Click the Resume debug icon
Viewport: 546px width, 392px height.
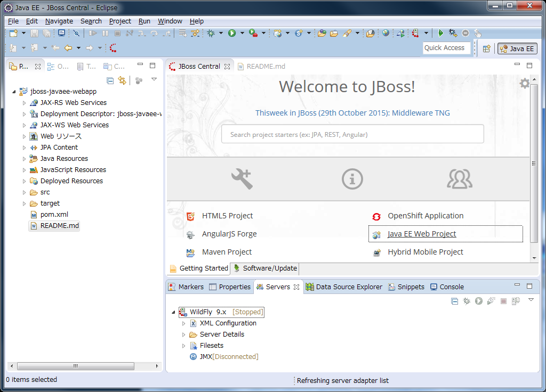point(93,33)
